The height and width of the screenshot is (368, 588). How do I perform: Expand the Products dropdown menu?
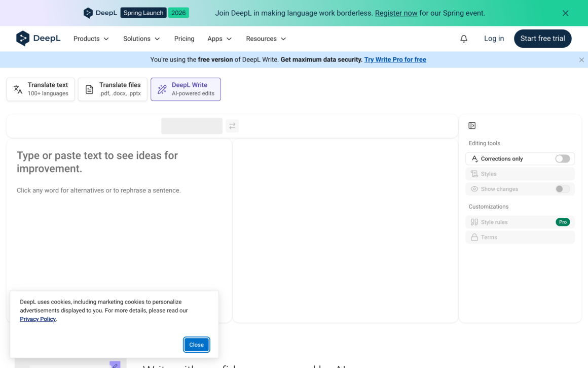[91, 39]
